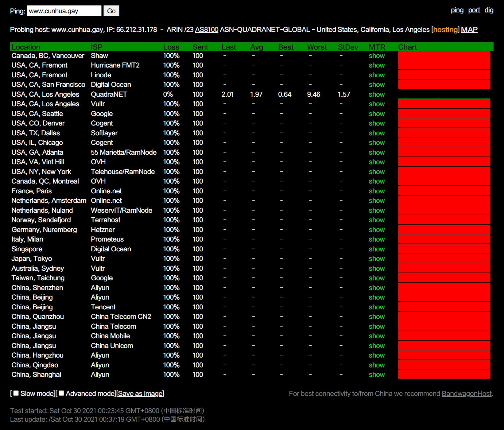Show MTR for Vint Hill OVH row
This screenshot has width=504, height=430.
coord(377,162)
